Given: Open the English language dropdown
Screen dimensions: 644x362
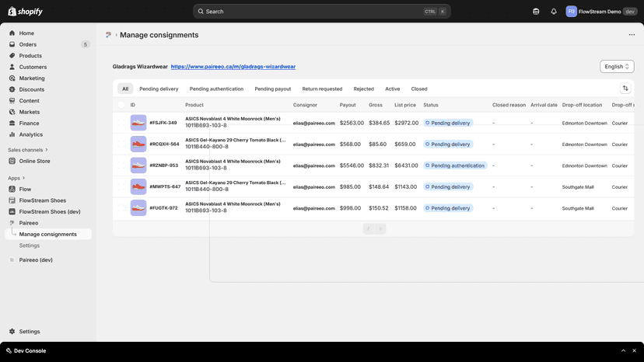Looking at the screenshot, I should (x=617, y=67).
